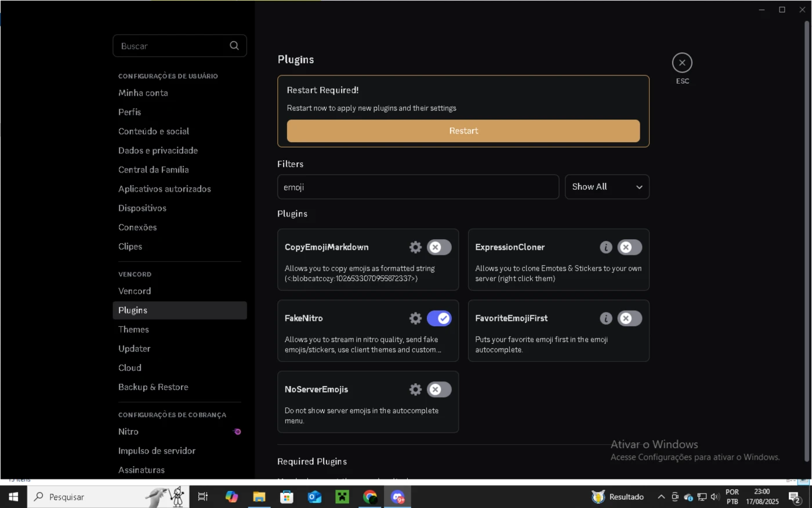Click the CopyEmojiMarkdown plugin title
Screen dimensions: 812x508
[327, 247]
